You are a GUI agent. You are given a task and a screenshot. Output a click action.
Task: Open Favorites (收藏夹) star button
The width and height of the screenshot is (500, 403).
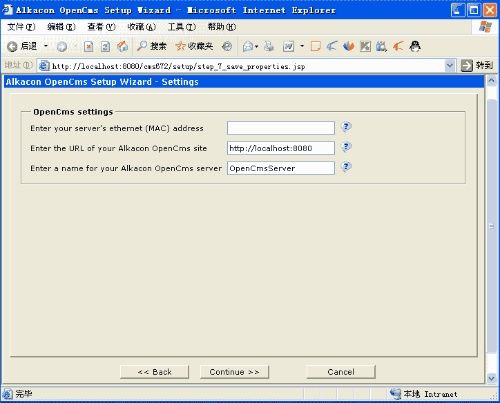pos(194,46)
